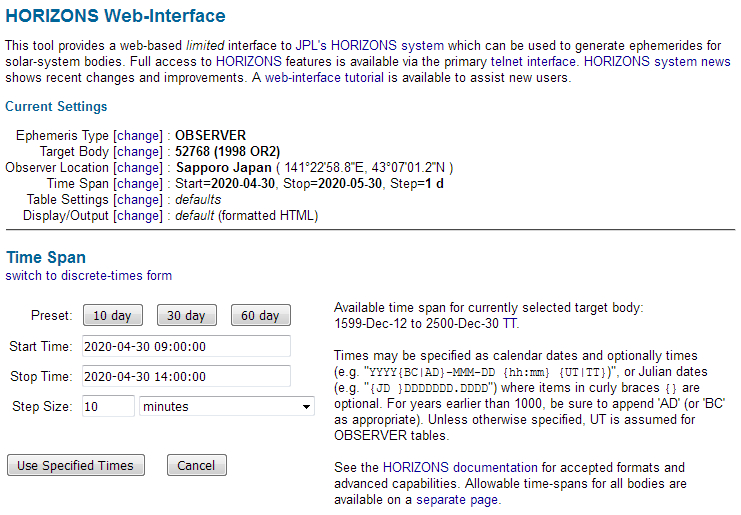Apply the 10 day preset

[x=112, y=316]
